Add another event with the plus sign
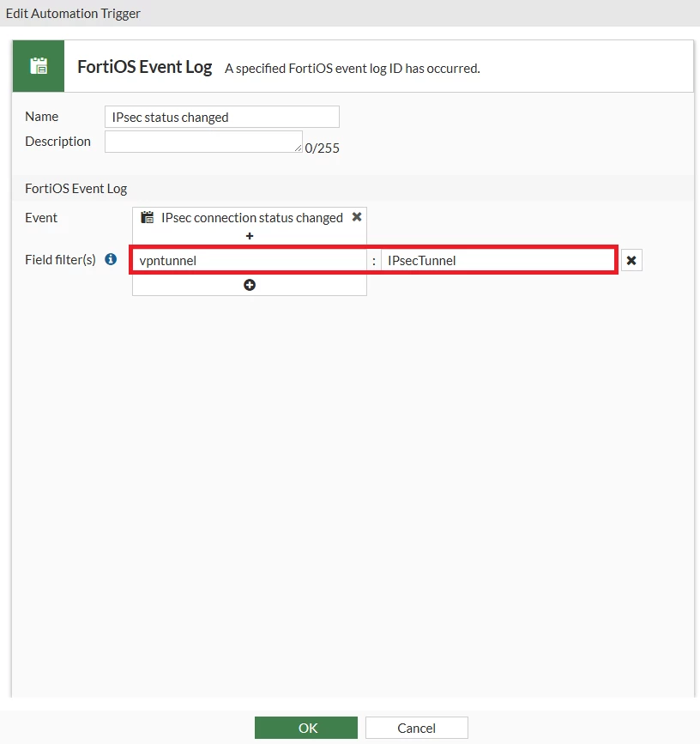Viewport: 700px width, 744px height. [x=250, y=236]
